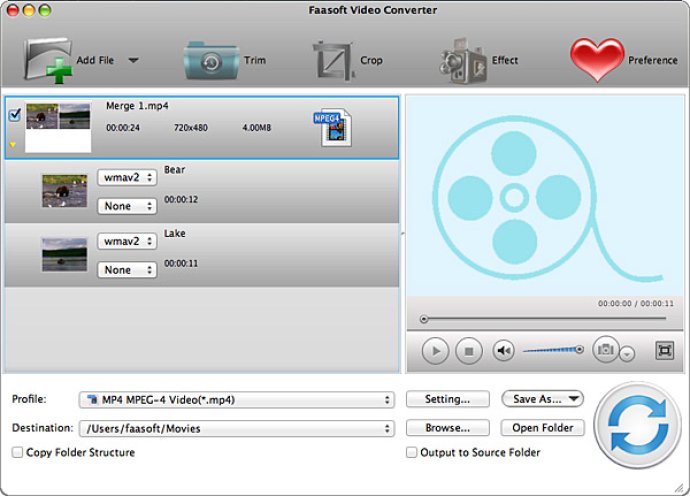
Task: Open the snapshot options dropdown arrow
Action: [x=627, y=353]
